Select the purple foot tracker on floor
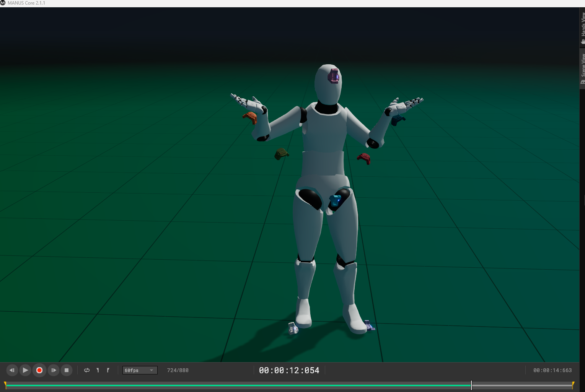This screenshot has height=392, width=585. click(x=370, y=325)
